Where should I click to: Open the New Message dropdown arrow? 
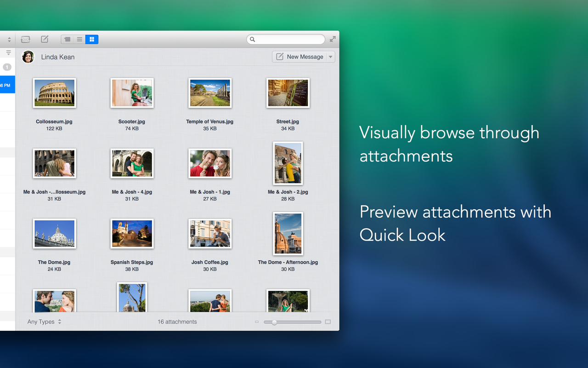(330, 57)
